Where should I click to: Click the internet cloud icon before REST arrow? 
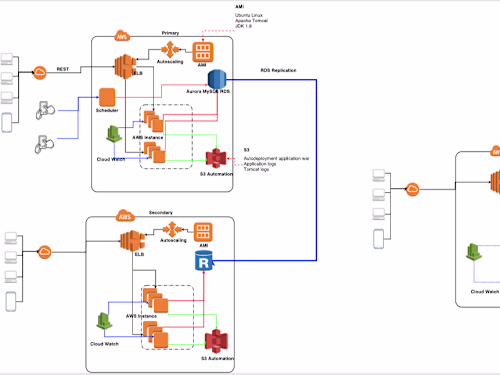40,72
